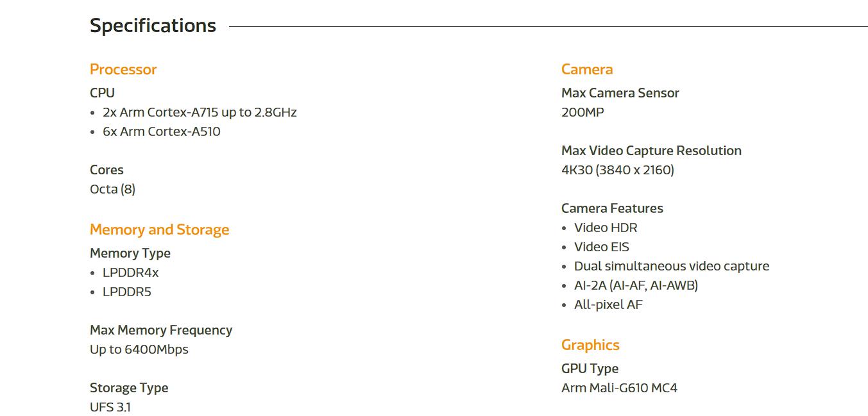Click the Up to 6400Mbps text
Image resolution: width=868 pixels, height=416 pixels.
[x=139, y=349]
